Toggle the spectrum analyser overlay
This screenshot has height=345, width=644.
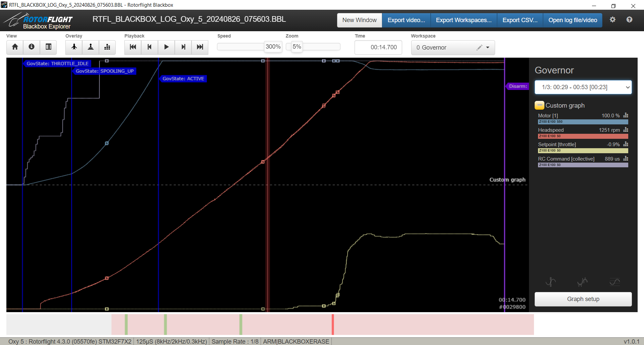[107, 47]
